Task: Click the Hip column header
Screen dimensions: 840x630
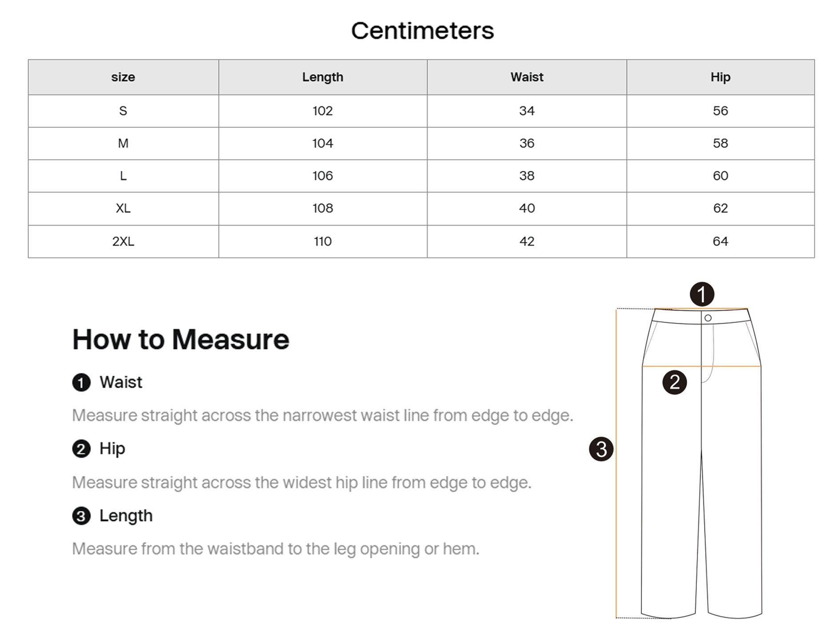Action: 720,77
